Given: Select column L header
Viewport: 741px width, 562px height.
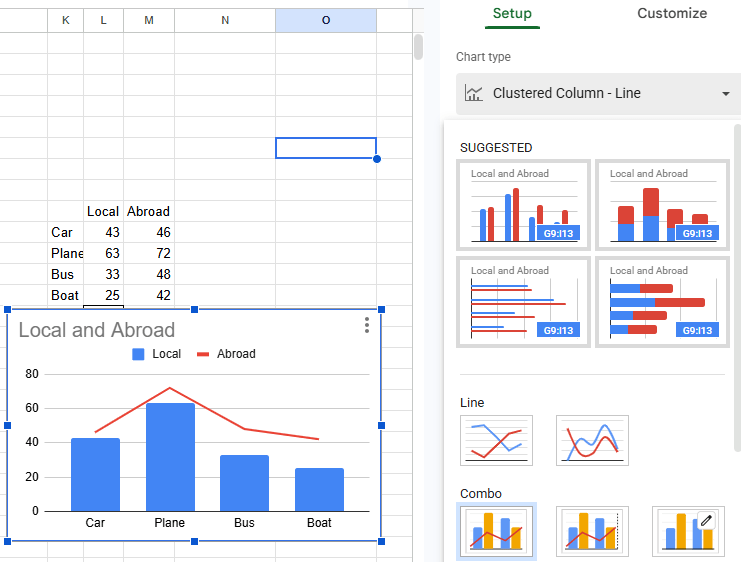Looking at the screenshot, I should [103, 20].
